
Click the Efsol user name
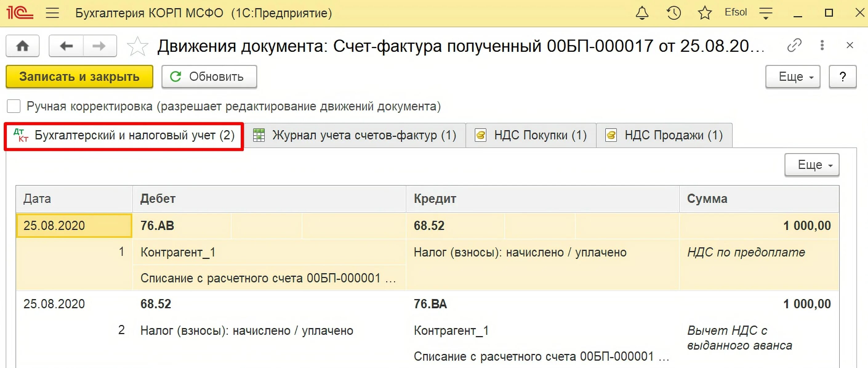(x=736, y=12)
